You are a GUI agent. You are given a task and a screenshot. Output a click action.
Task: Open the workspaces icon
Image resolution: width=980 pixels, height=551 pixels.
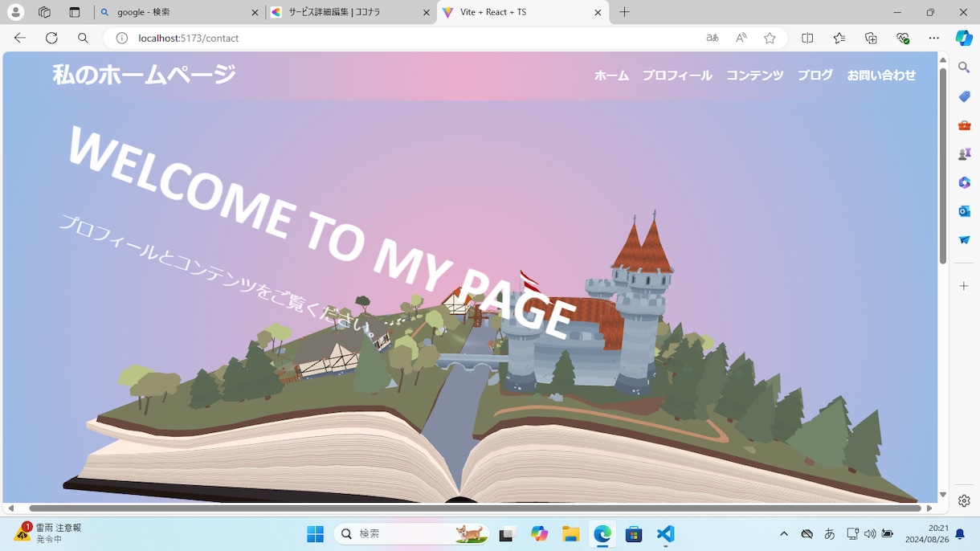pos(44,12)
